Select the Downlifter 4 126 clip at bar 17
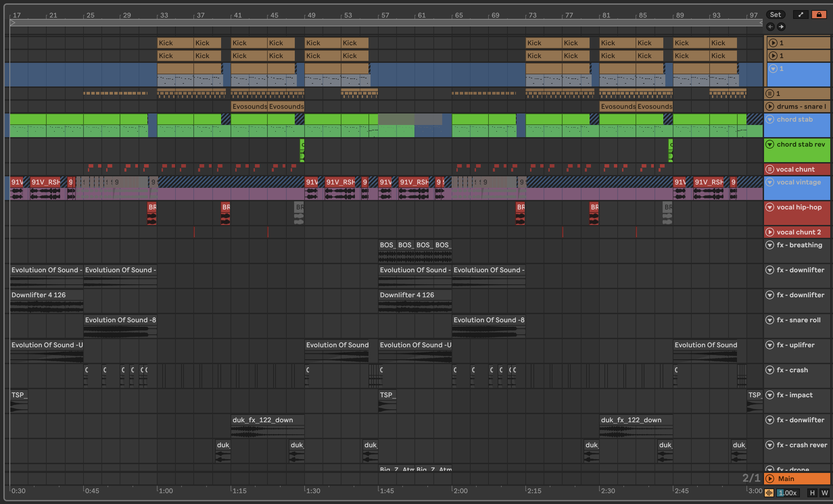 (47, 301)
